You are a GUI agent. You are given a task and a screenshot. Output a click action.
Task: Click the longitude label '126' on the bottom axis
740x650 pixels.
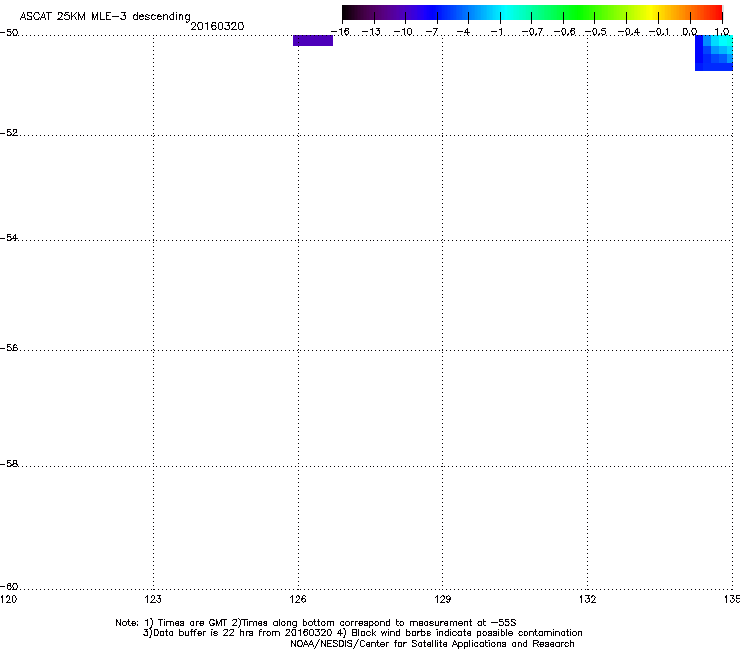298,599
